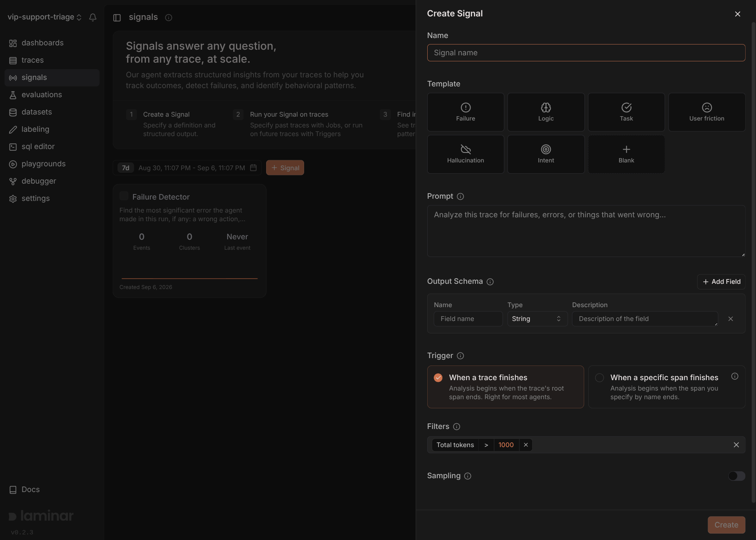This screenshot has width=756, height=540.
Task: Click into the Prompt text area
Action: click(586, 231)
